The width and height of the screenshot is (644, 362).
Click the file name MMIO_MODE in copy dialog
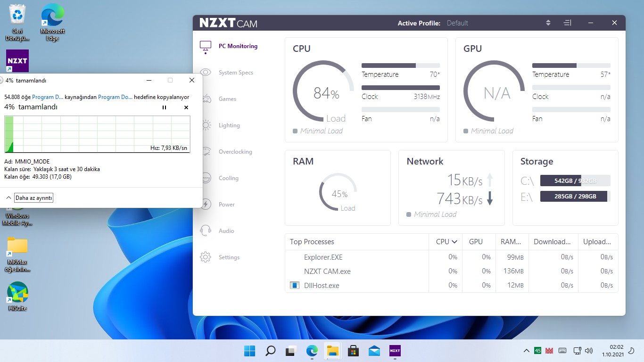pos(32,162)
